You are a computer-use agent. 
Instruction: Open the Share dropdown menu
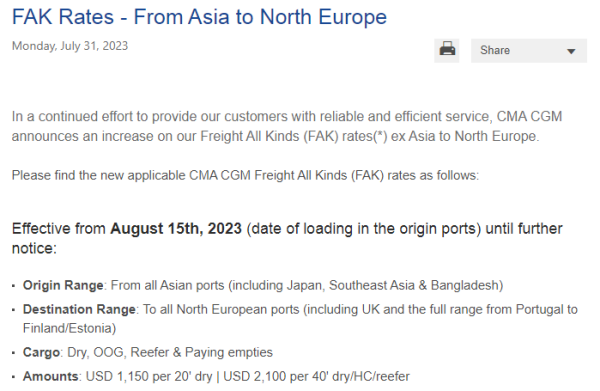click(528, 51)
